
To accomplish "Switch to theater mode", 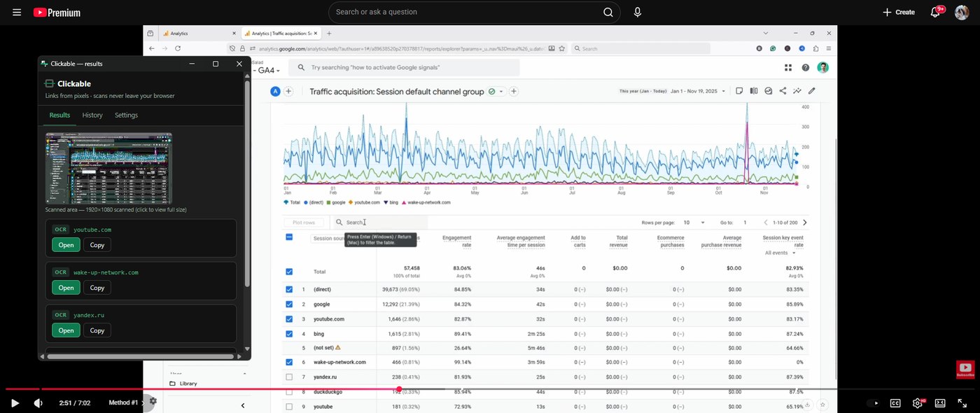I will click(940, 403).
